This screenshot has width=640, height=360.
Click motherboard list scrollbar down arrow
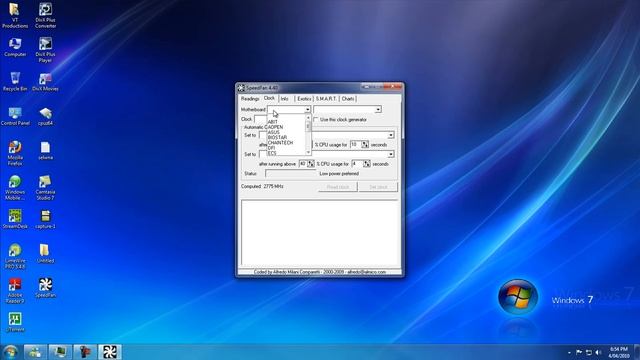pos(308,153)
